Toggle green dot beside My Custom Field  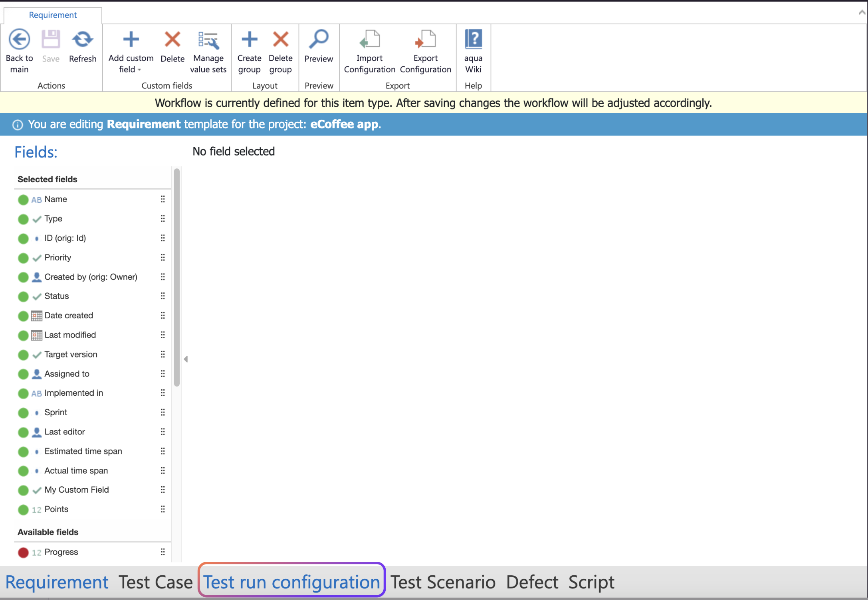coord(23,490)
